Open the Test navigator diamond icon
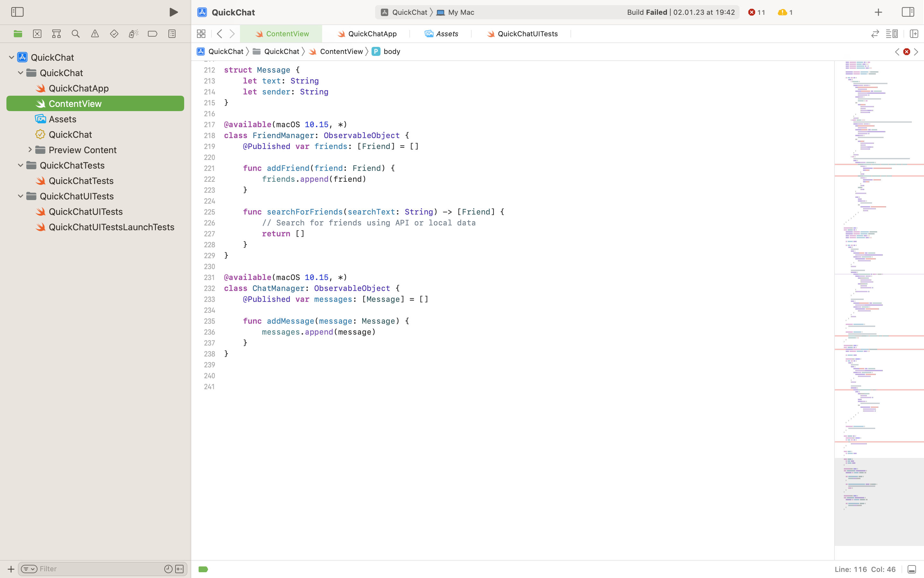This screenshot has width=924, height=578. (x=114, y=34)
